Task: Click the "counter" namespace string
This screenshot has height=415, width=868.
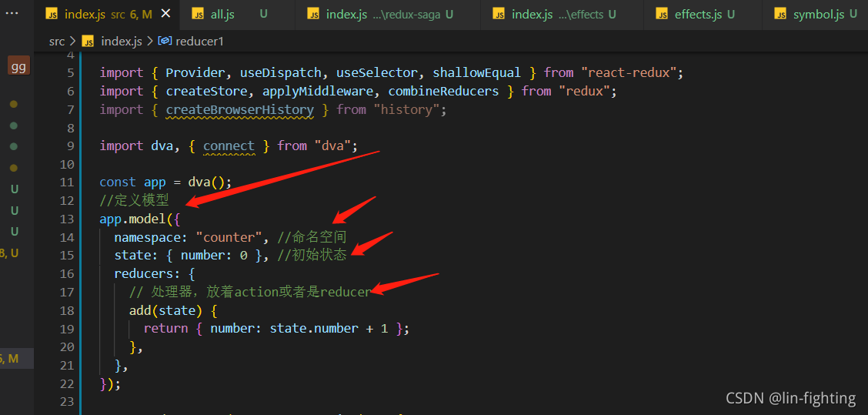Action: coord(229,237)
